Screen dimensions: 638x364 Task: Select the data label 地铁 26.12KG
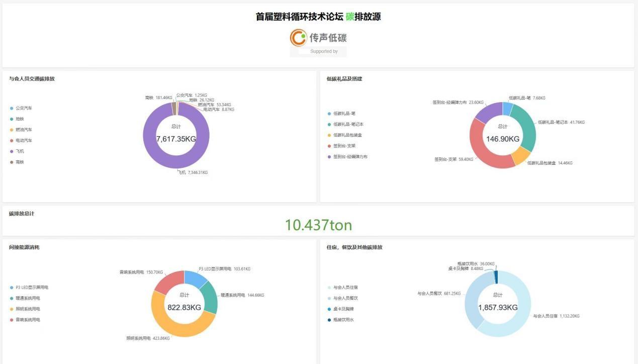(x=202, y=100)
